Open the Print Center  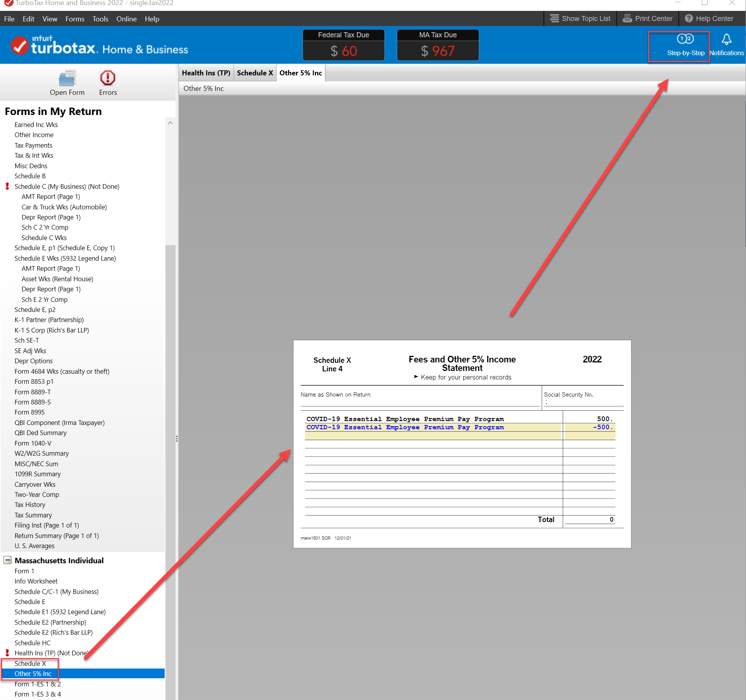click(647, 19)
